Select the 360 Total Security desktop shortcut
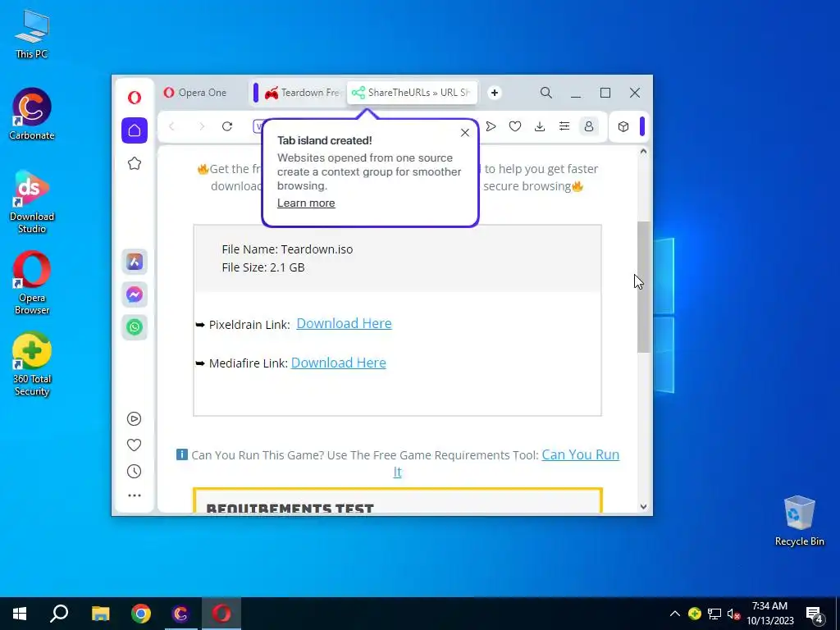This screenshot has height=630, width=840. [32, 365]
